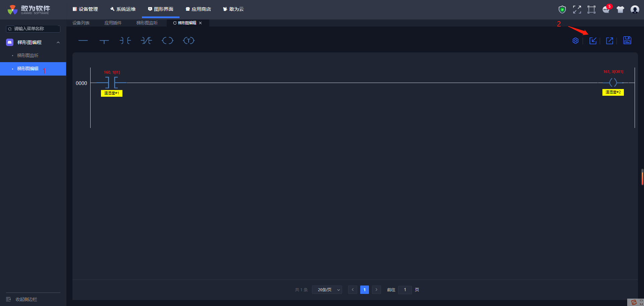Save the ladder diagram
Viewport: 644px width, 306px height.
click(627, 40)
